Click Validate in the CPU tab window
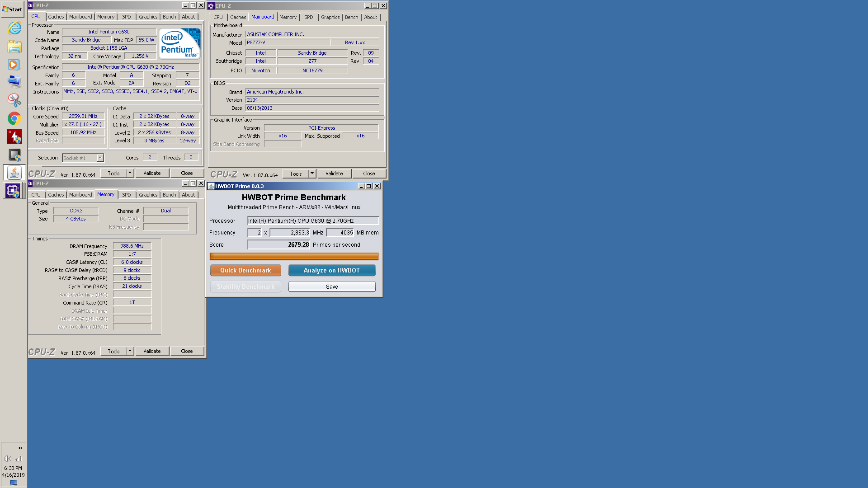Image resolution: width=868 pixels, height=488 pixels. (152, 173)
